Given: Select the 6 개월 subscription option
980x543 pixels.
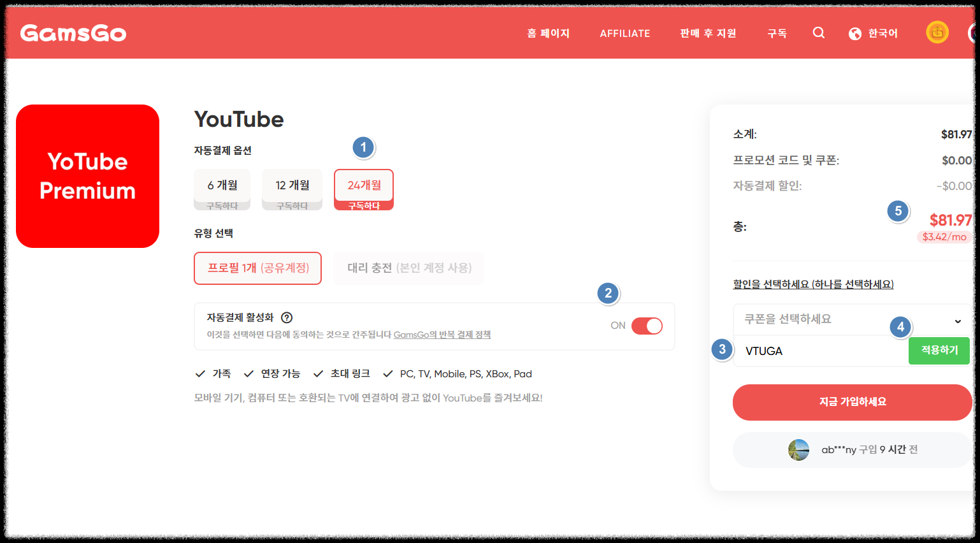Looking at the screenshot, I should pyautogui.click(x=222, y=190).
